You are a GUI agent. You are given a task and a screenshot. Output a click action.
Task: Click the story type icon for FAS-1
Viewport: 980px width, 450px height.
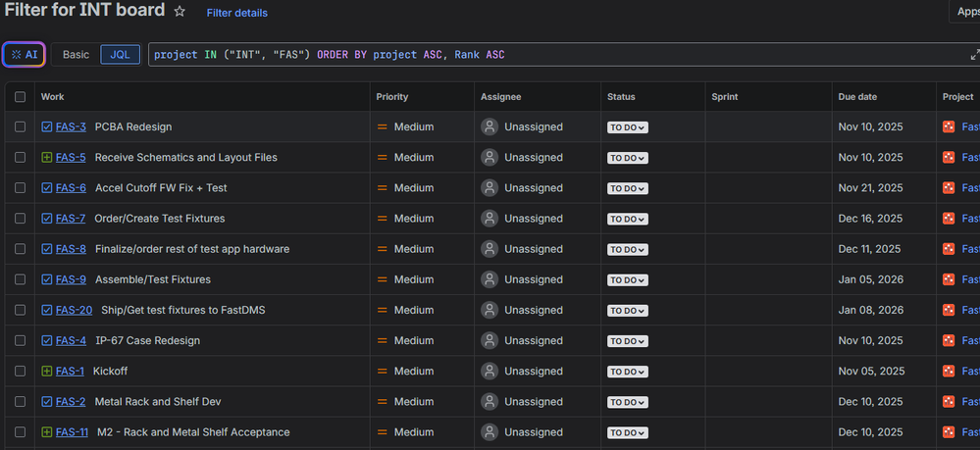tap(46, 372)
